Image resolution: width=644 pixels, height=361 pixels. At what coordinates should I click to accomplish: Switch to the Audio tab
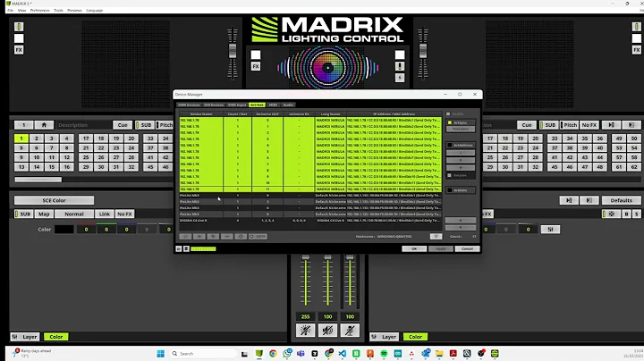pos(288,105)
